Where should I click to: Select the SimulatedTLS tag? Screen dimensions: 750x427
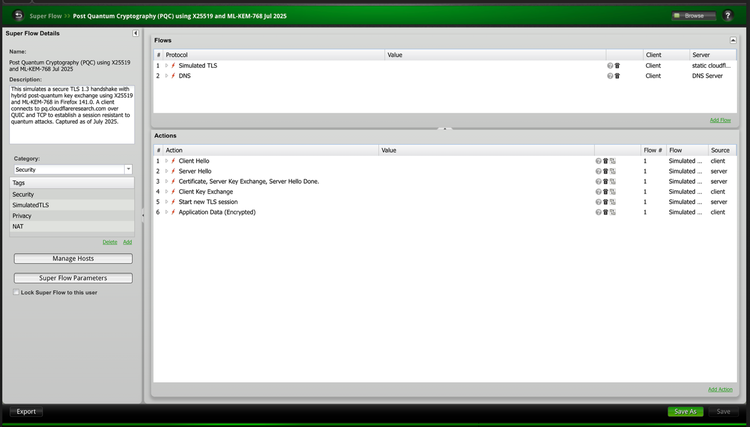(71, 205)
